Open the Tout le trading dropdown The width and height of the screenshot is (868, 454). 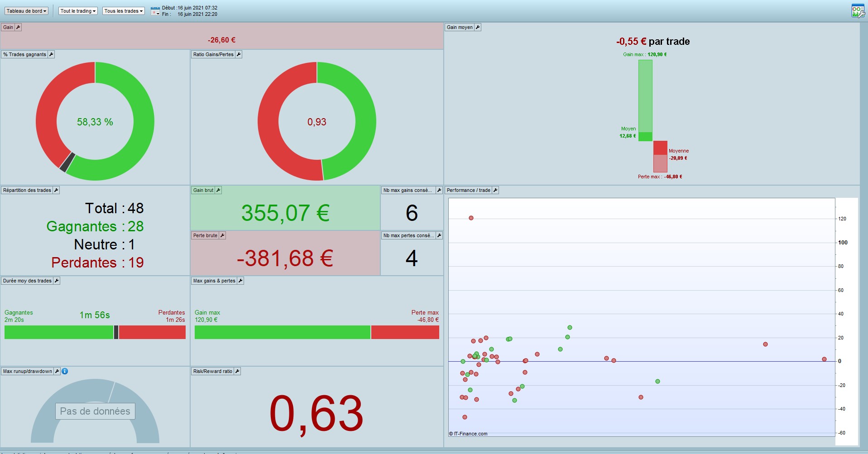tap(78, 11)
